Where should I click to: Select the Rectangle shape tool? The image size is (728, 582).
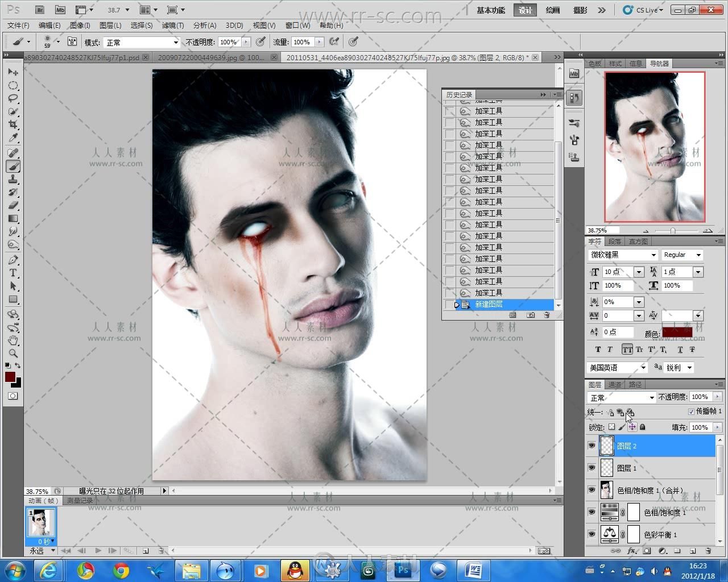(13, 300)
